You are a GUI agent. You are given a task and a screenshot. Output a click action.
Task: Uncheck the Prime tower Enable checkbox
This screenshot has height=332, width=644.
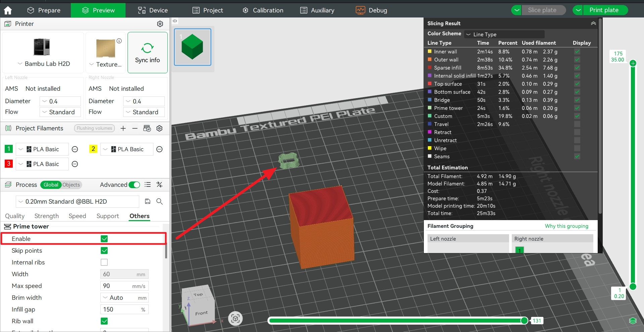[104, 239]
